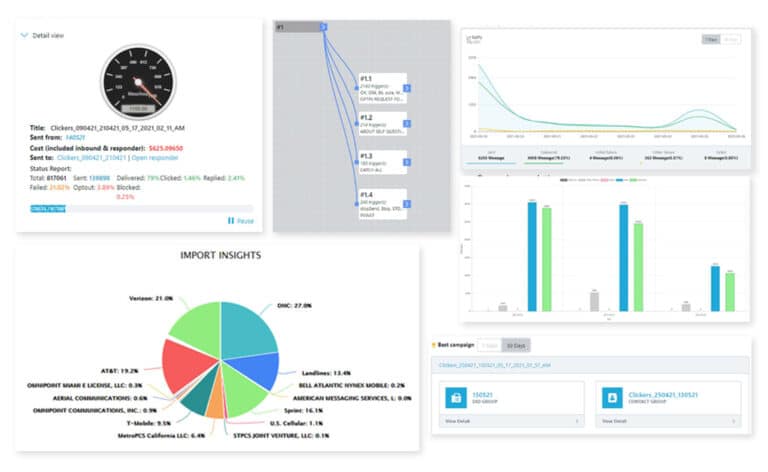Switch line chart to 30 Days
This screenshot has height=472, width=768.
pos(732,39)
